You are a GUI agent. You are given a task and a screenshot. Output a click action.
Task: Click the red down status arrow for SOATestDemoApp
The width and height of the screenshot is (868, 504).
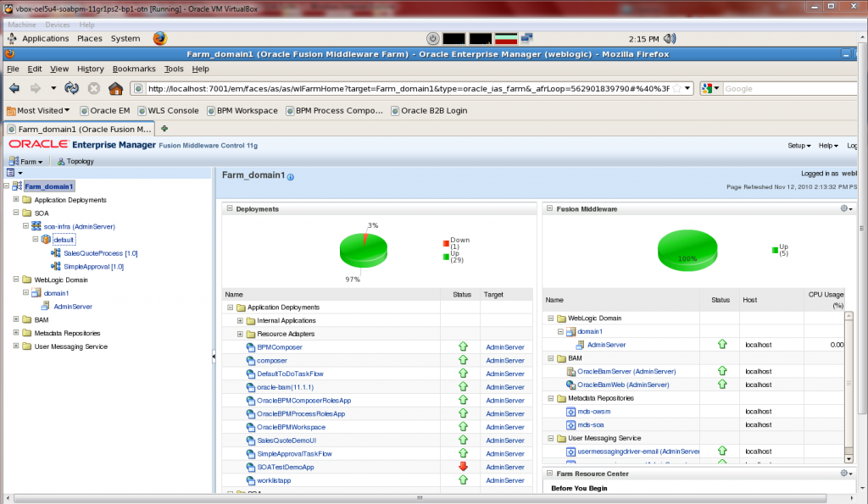[x=463, y=467]
